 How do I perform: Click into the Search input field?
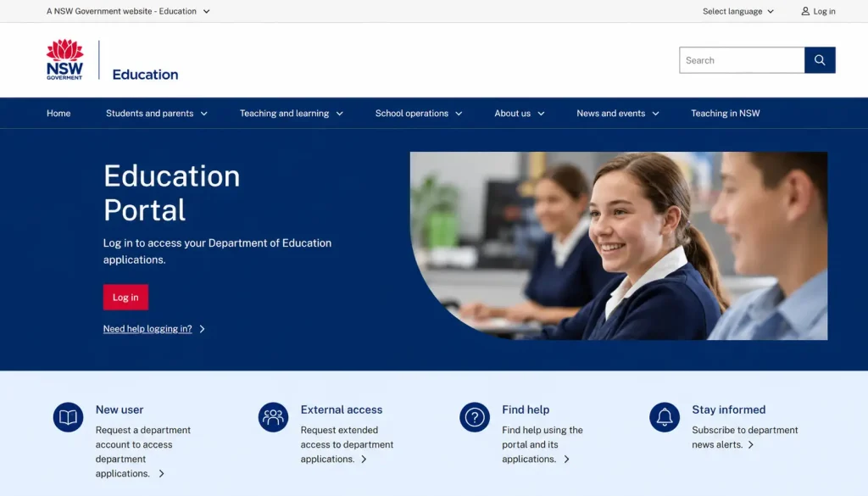coord(742,60)
